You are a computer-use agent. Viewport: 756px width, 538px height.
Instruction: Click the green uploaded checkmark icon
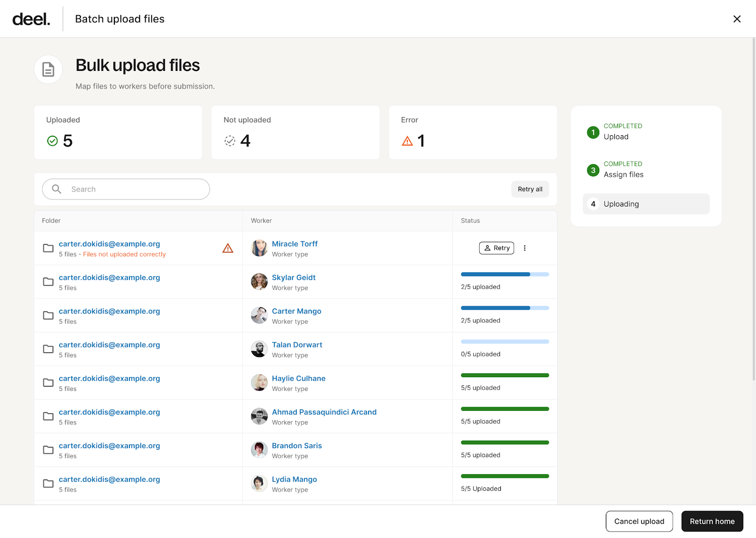point(52,141)
